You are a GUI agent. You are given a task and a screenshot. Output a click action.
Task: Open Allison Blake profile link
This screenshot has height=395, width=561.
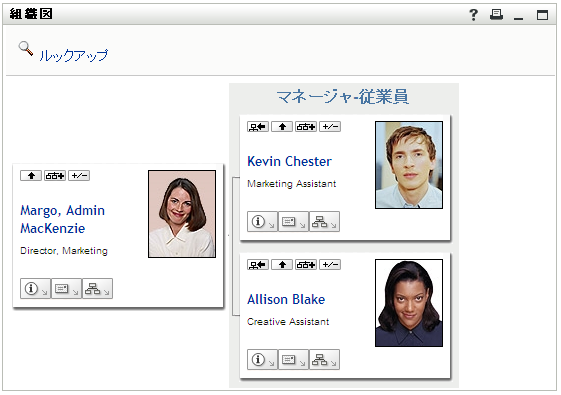286,299
